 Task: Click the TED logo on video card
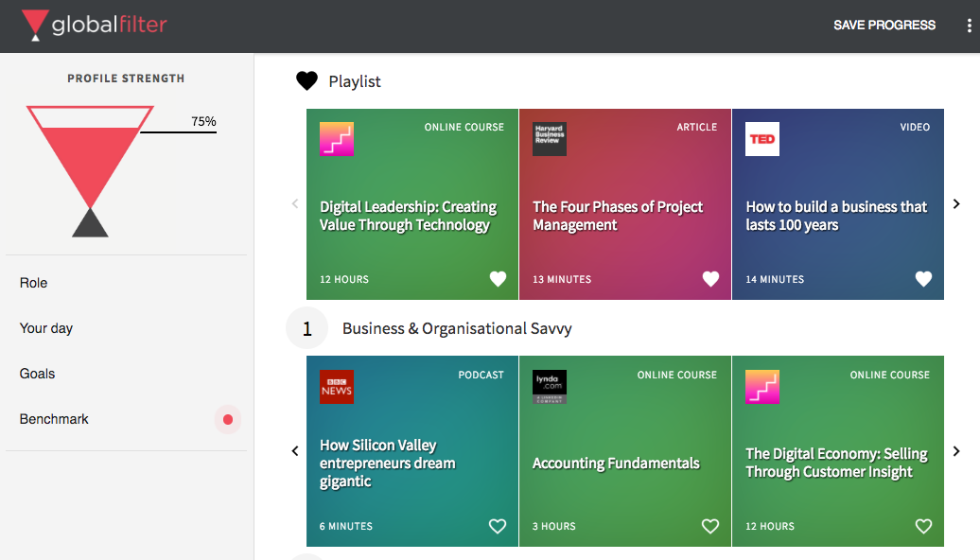(x=762, y=139)
